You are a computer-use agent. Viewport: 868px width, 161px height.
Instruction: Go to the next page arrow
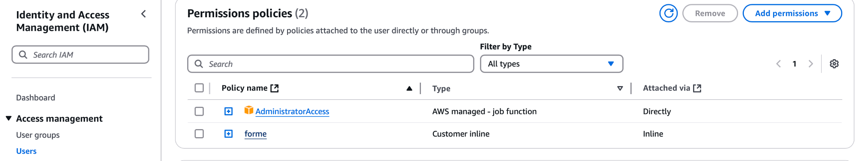click(x=811, y=64)
